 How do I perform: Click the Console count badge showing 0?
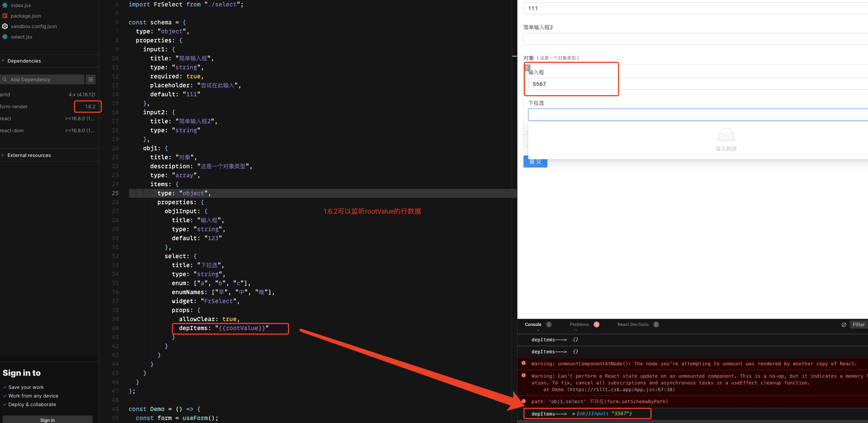(549, 324)
